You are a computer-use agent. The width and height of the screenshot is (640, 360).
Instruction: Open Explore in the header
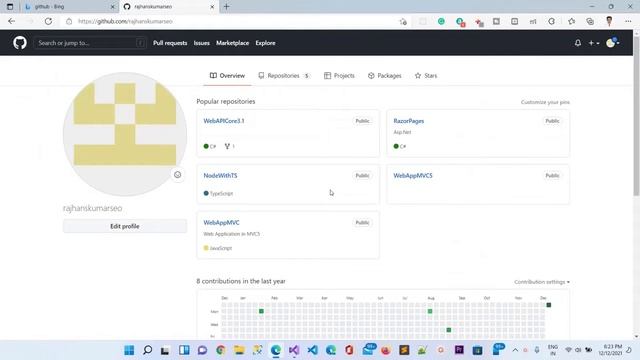pos(265,43)
